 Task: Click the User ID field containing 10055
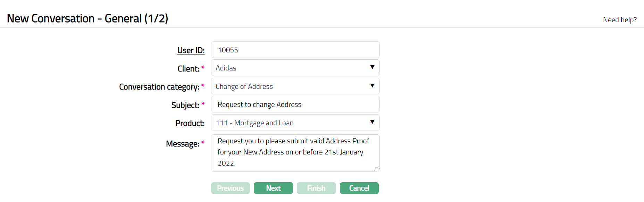(295, 50)
